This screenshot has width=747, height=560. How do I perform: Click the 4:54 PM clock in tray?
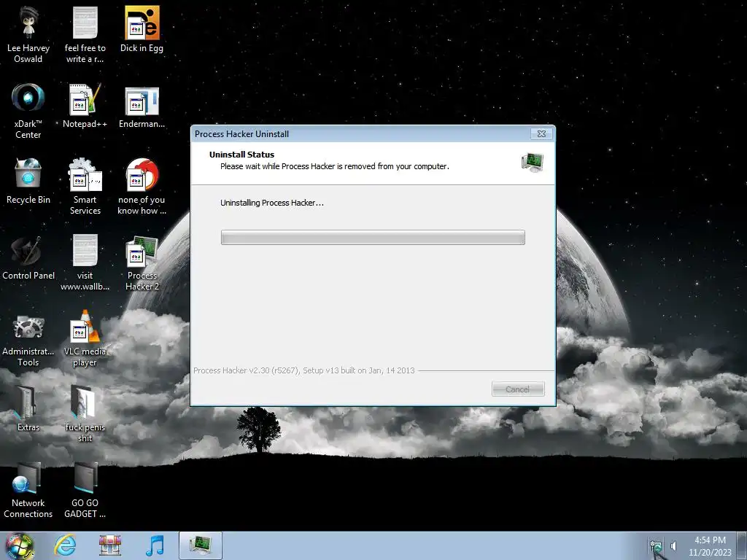(710, 540)
